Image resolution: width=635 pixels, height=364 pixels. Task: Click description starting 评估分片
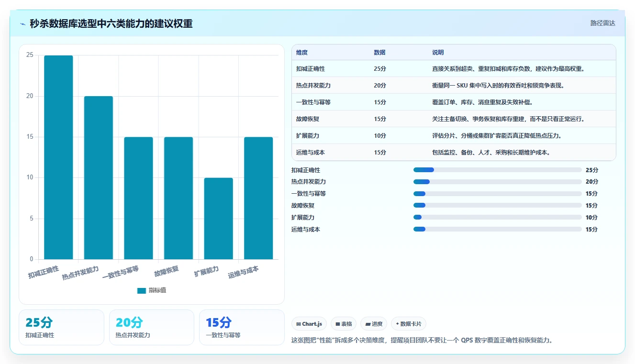click(497, 136)
